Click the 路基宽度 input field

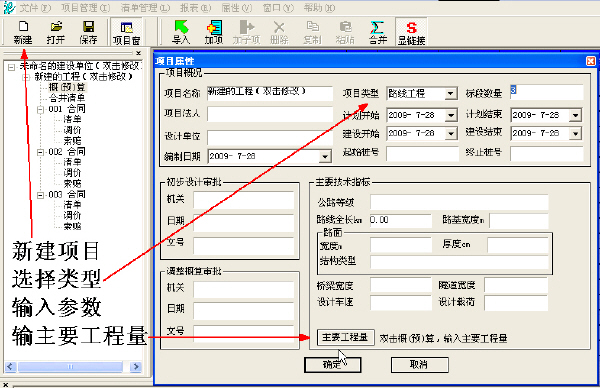point(518,220)
